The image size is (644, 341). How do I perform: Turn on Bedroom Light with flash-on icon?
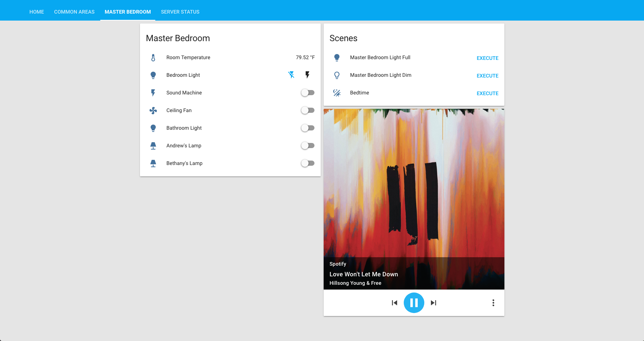pos(307,75)
